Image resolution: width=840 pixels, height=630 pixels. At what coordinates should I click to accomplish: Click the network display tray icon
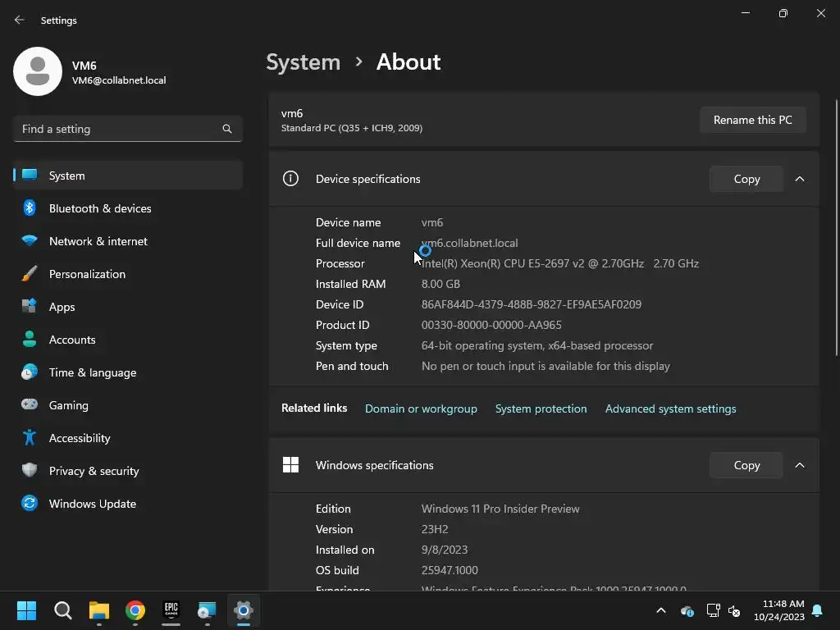(x=713, y=610)
